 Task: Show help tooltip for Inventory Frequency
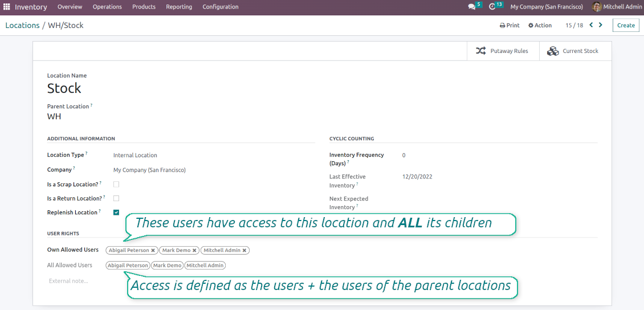tap(348, 162)
